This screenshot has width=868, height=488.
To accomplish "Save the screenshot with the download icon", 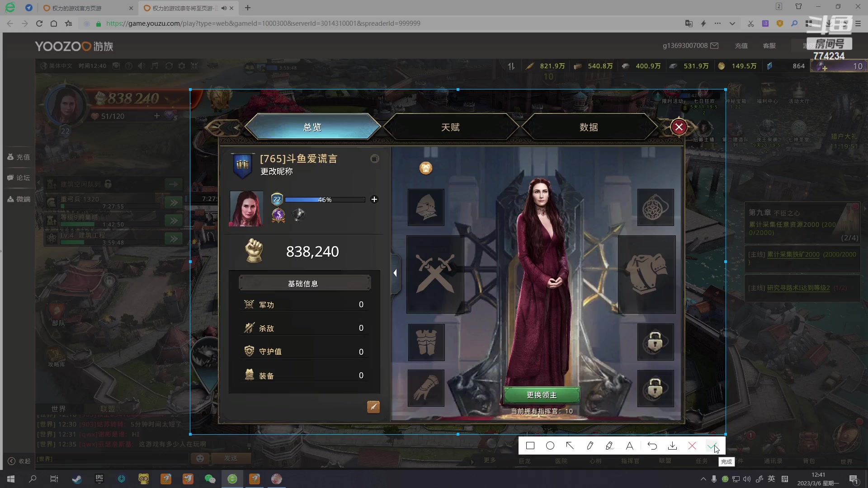I will [x=672, y=446].
